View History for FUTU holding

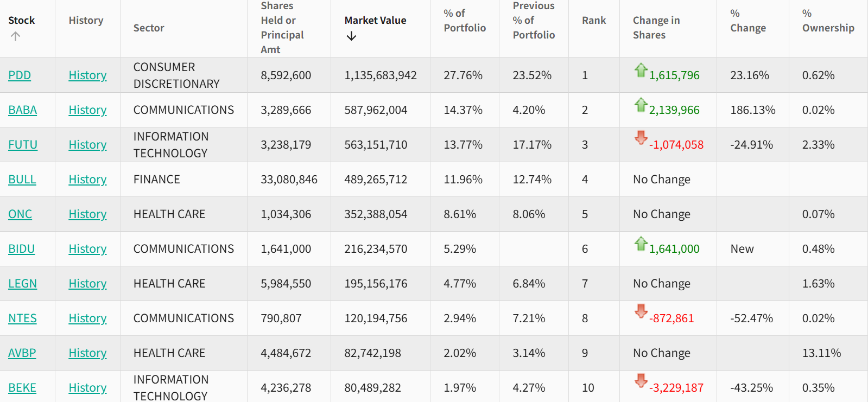pyautogui.click(x=87, y=145)
